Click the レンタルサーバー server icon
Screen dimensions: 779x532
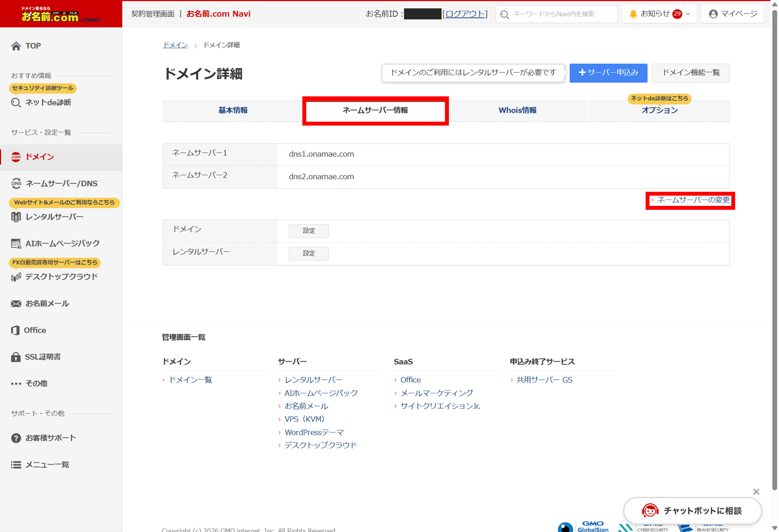[16, 217]
